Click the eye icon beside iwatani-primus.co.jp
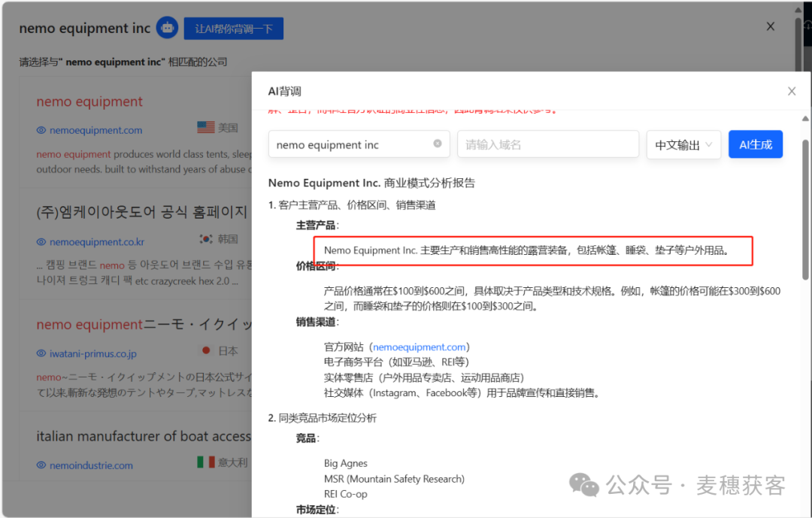Viewport: 812px width, 518px height. click(41, 354)
